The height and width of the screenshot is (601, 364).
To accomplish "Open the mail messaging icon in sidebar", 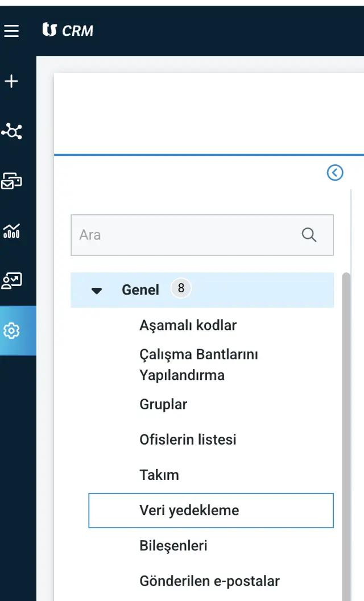I will [11, 181].
